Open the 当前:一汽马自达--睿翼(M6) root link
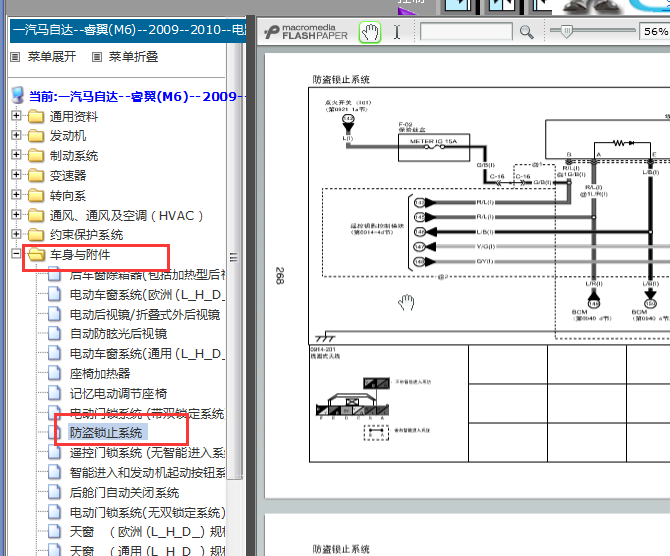 pos(137,96)
